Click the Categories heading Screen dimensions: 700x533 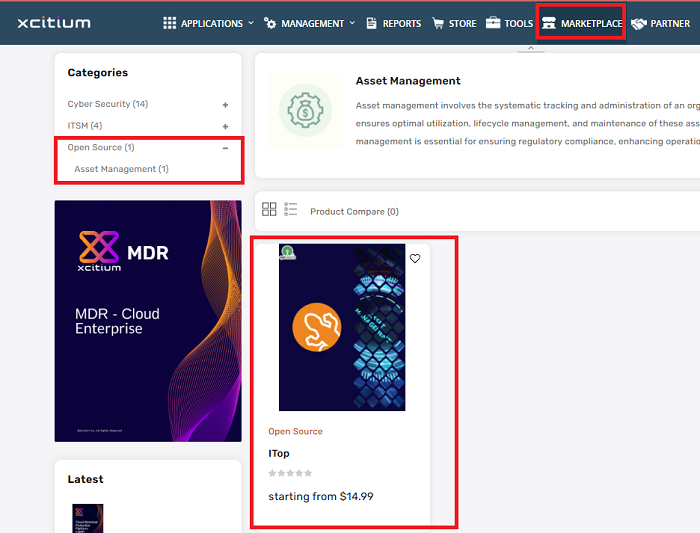pos(98,73)
